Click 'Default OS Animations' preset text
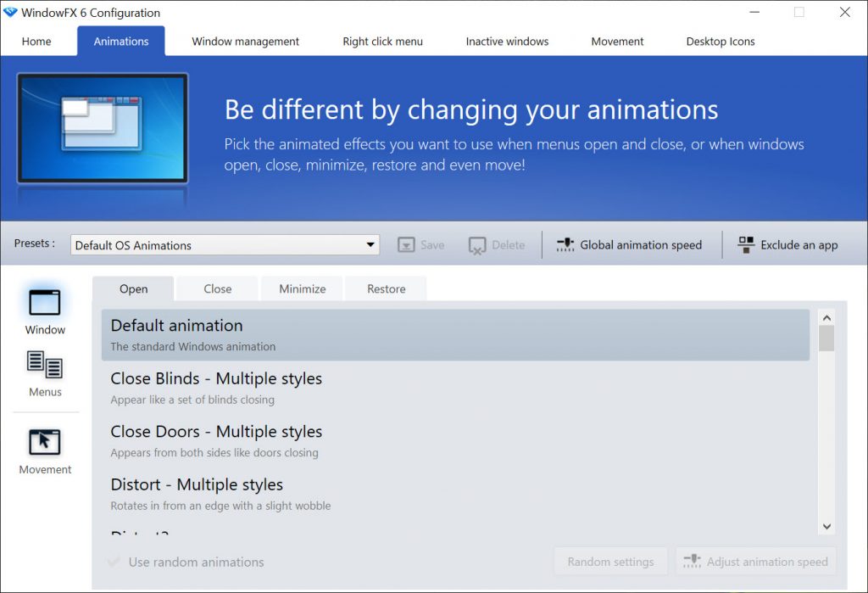 coord(133,245)
